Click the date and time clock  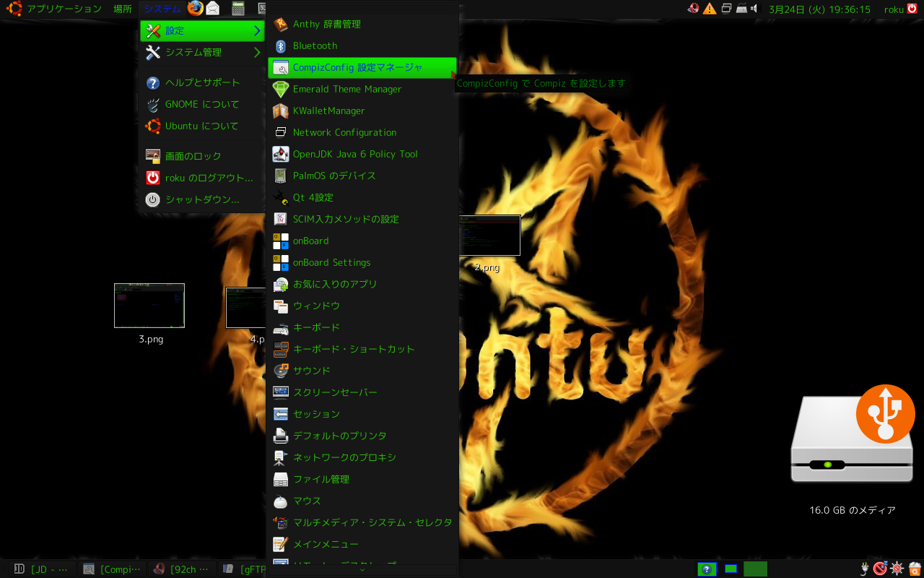coord(819,9)
